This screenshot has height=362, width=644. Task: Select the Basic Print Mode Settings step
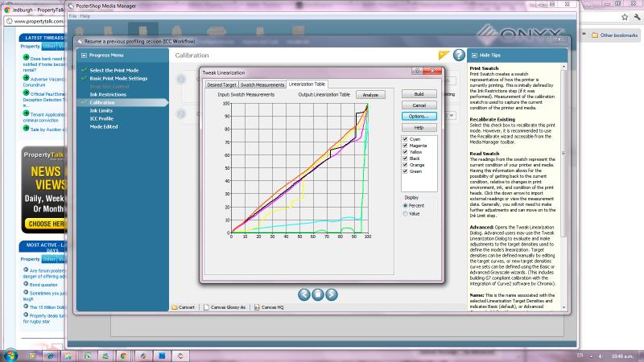pyautogui.click(x=118, y=78)
